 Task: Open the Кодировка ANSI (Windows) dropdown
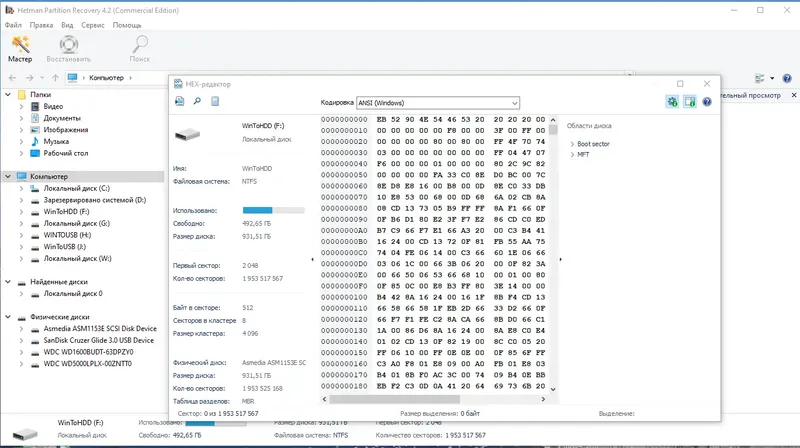438,103
